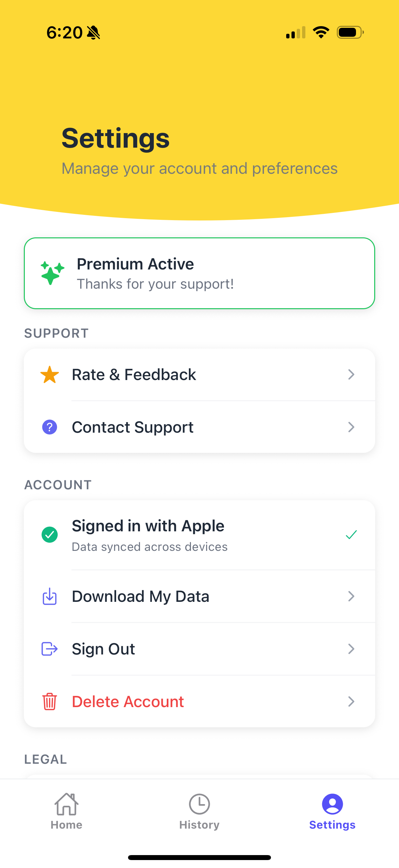The image size is (399, 868).
Task: Tap the Home house icon
Action: click(x=66, y=804)
